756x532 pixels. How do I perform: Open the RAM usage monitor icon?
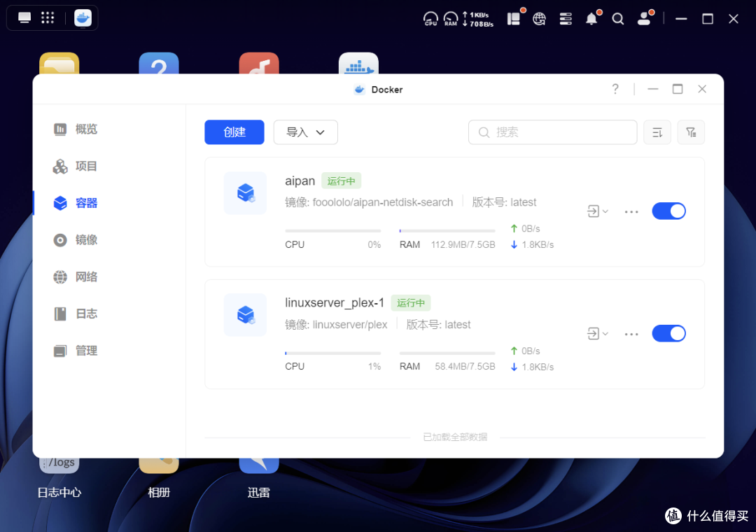[451, 19]
